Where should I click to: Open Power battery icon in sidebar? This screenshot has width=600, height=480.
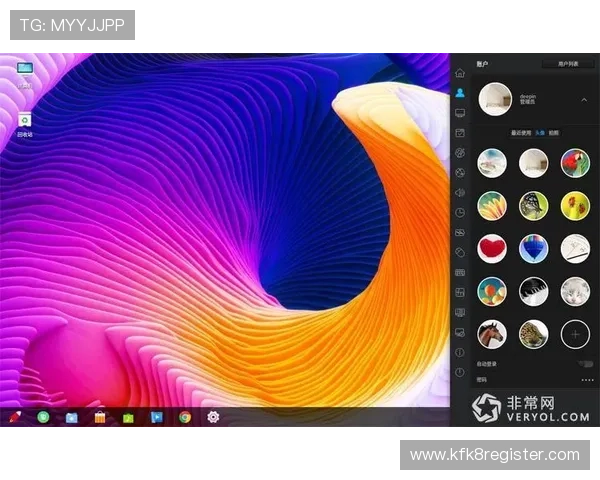click(x=460, y=232)
